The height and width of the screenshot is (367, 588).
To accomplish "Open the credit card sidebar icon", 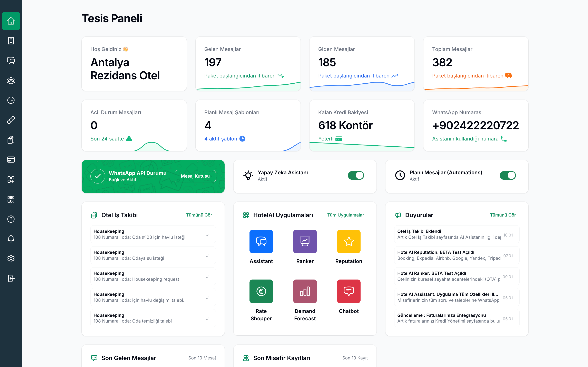I will coord(11,159).
